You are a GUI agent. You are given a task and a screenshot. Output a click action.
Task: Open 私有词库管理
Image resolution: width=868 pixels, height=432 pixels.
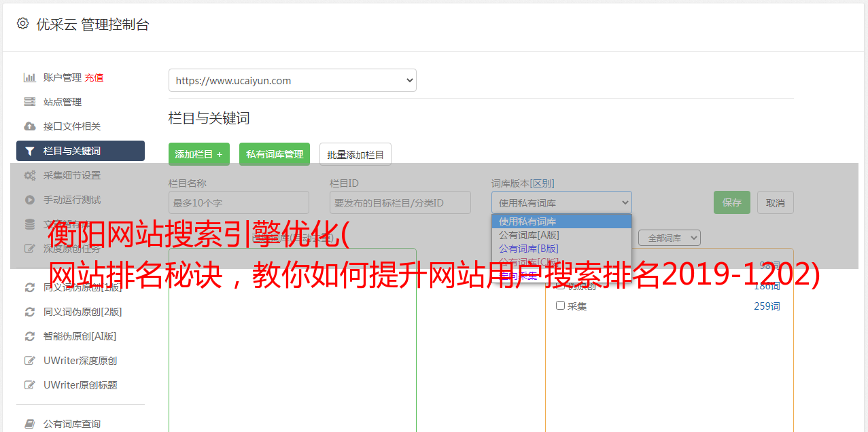275,154
